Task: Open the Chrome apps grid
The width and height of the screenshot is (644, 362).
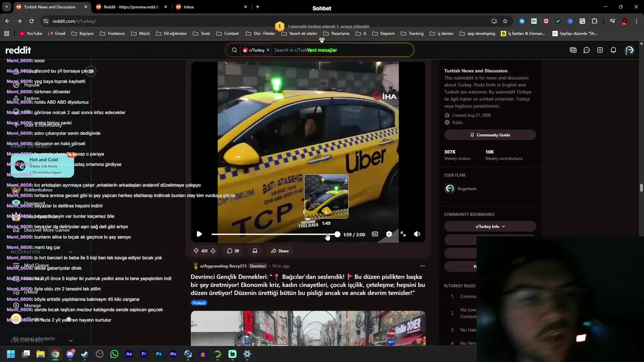Action: point(7,34)
